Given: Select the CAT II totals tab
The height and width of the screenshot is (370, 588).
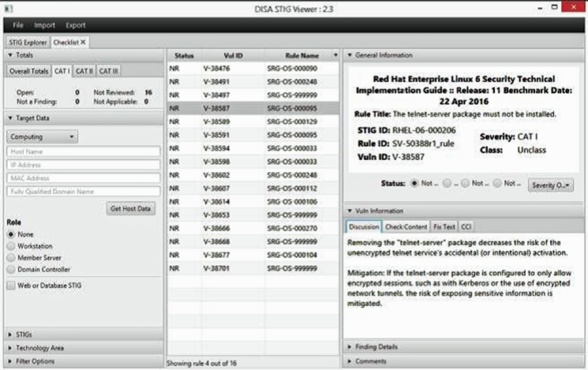Looking at the screenshot, I should point(84,71).
